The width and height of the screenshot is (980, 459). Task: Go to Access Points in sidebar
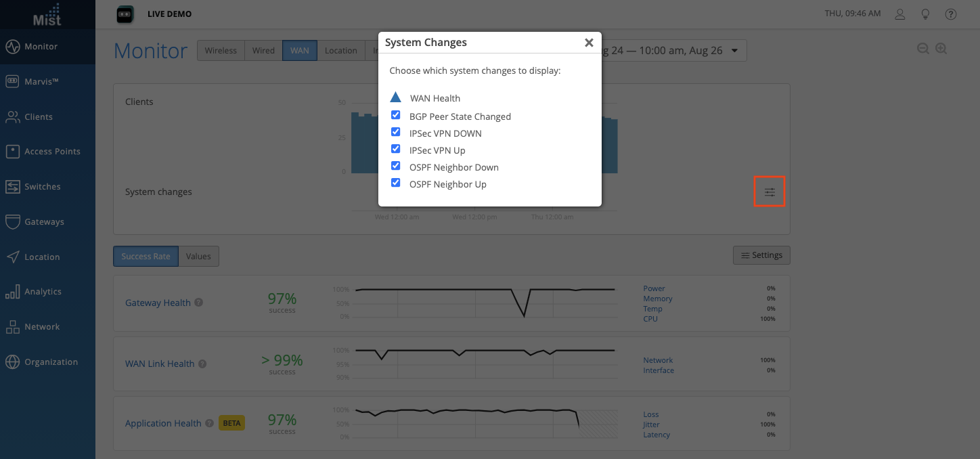click(x=52, y=152)
